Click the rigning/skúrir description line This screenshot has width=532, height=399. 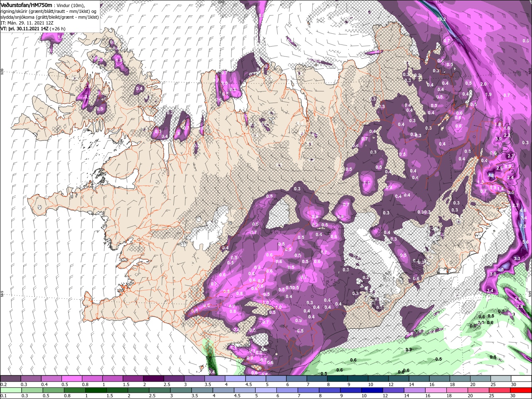coord(49,11)
